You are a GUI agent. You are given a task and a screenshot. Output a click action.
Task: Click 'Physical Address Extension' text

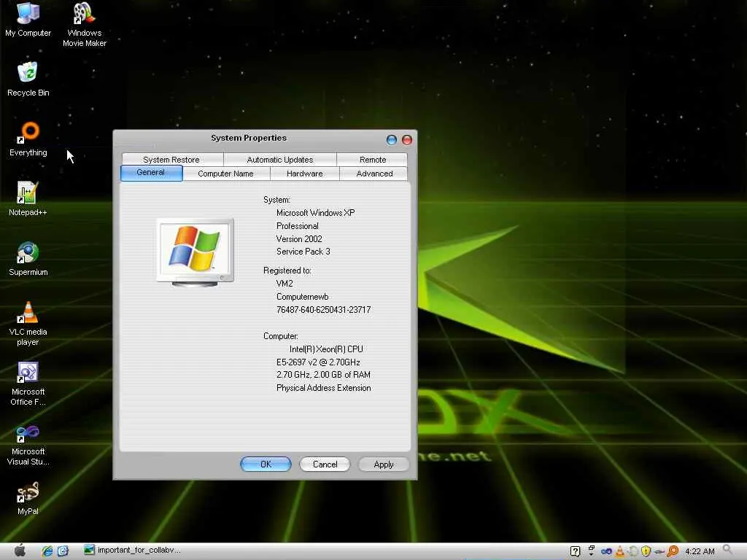pyautogui.click(x=323, y=388)
